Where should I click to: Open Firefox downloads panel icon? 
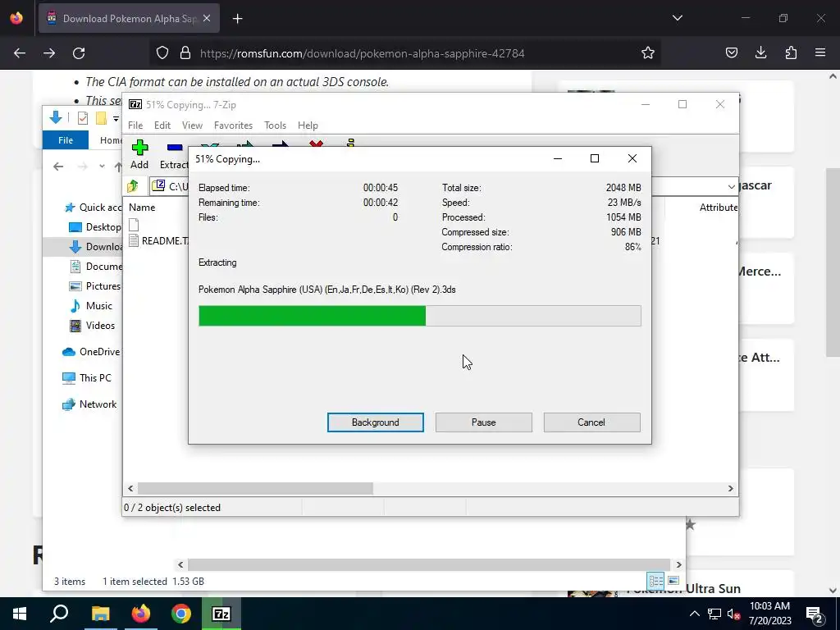pos(760,52)
